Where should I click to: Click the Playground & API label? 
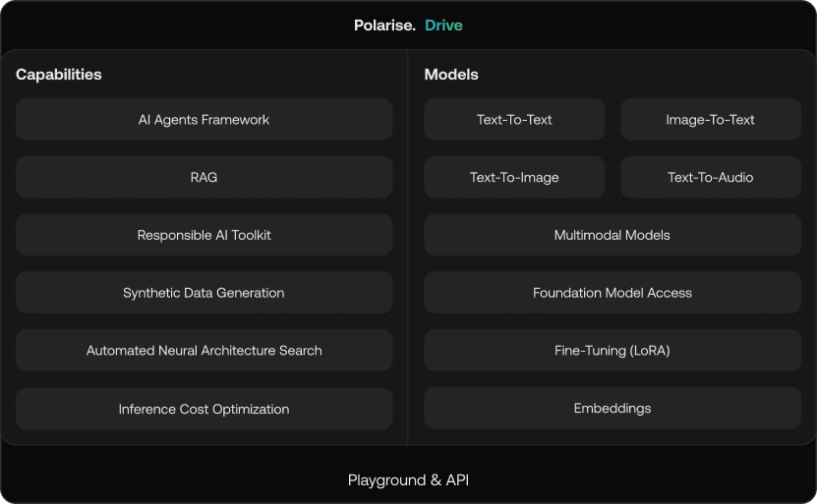409,480
